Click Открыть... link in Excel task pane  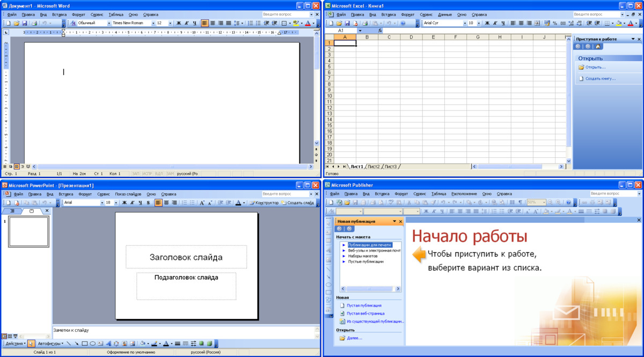tap(596, 67)
